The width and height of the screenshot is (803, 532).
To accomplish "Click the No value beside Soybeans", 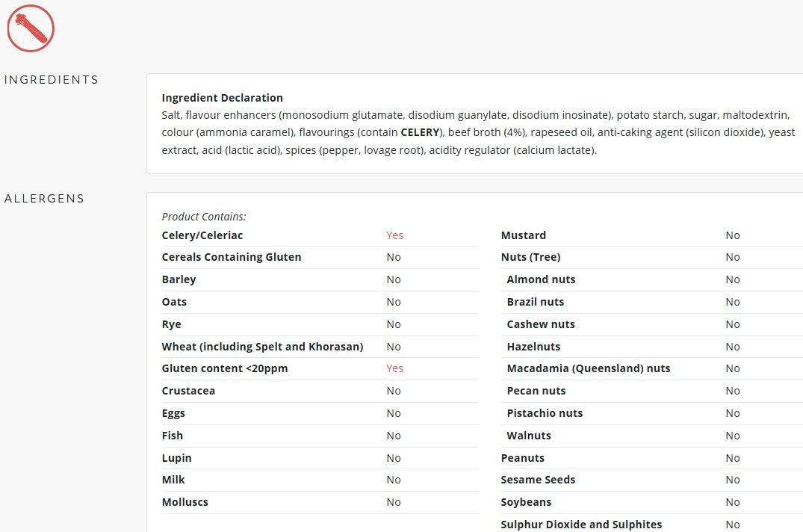I will 732,502.
